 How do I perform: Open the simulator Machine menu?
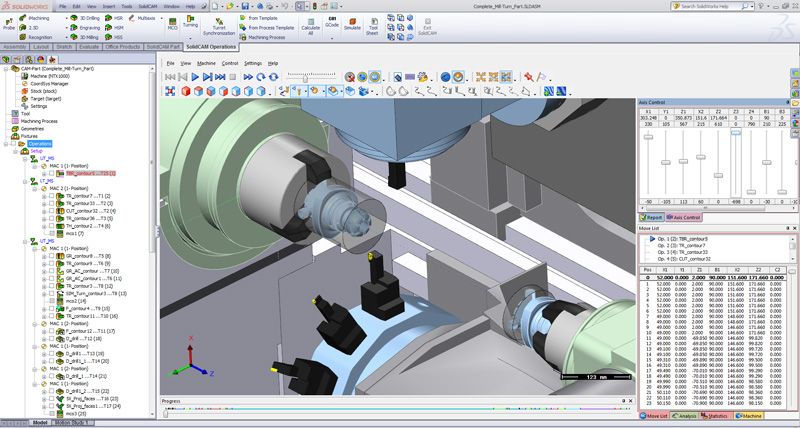[x=206, y=63]
